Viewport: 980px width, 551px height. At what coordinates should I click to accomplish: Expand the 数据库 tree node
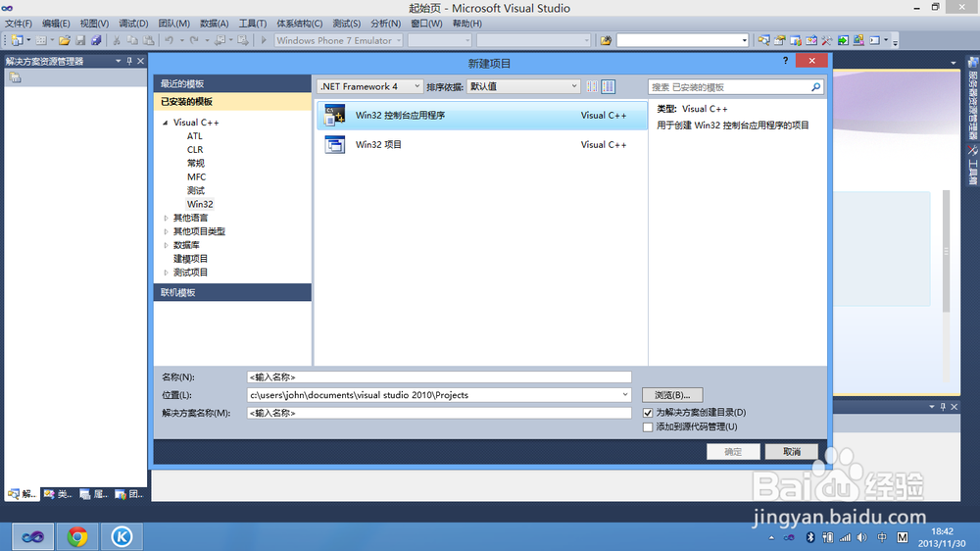pyautogui.click(x=166, y=245)
